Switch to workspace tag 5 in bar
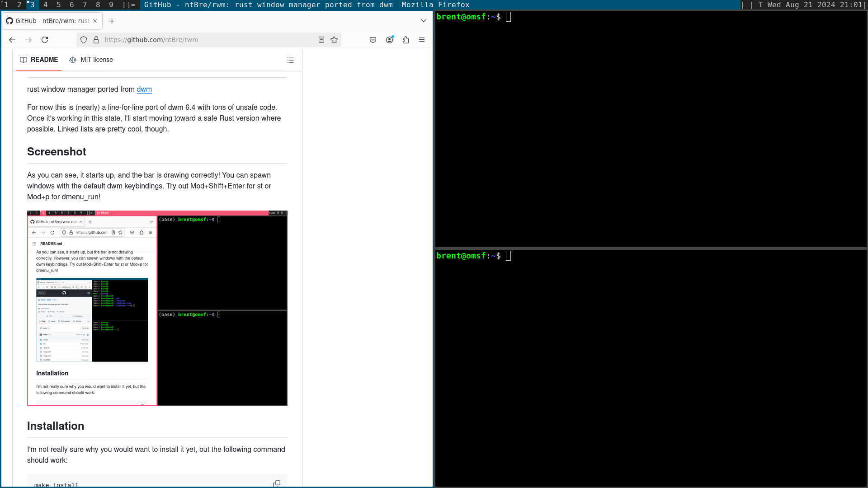868x488 pixels. (x=58, y=5)
